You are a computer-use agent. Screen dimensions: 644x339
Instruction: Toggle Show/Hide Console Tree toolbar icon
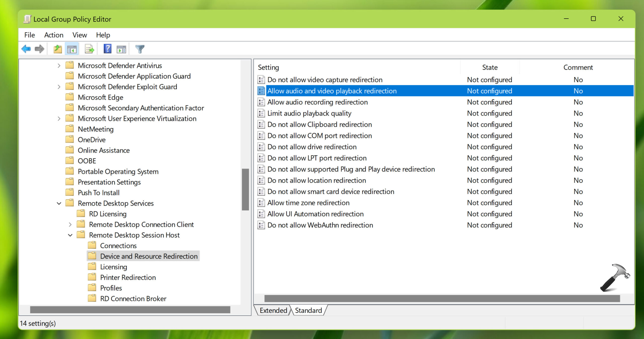tap(72, 49)
